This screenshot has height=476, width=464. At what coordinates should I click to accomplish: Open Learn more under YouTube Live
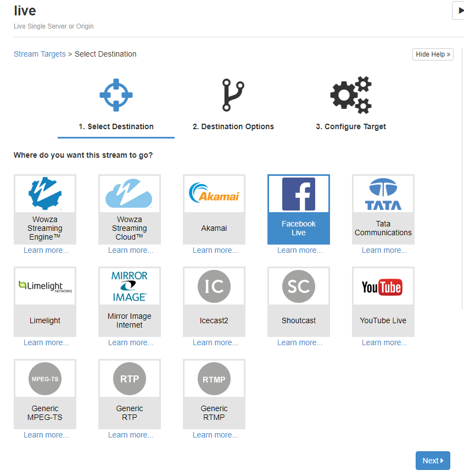(x=384, y=342)
